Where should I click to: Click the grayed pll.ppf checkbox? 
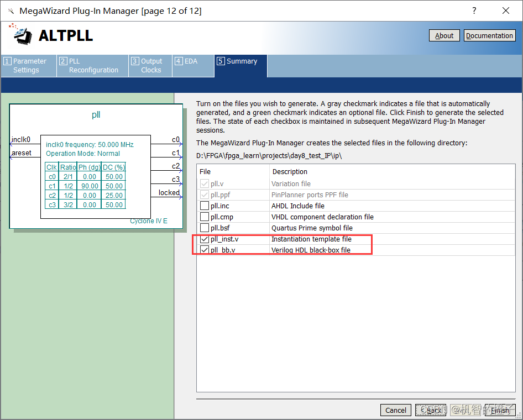coord(205,195)
